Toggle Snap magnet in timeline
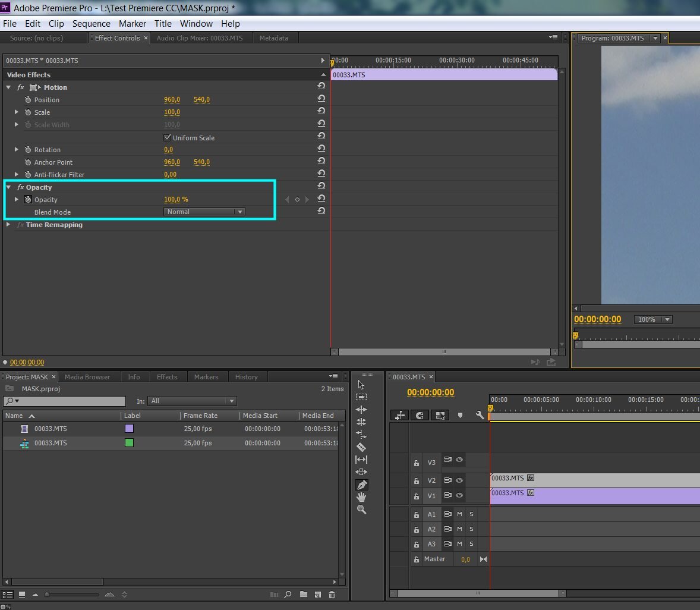The height and width of the screenshot is (610, 700). [x=419, y=416]
